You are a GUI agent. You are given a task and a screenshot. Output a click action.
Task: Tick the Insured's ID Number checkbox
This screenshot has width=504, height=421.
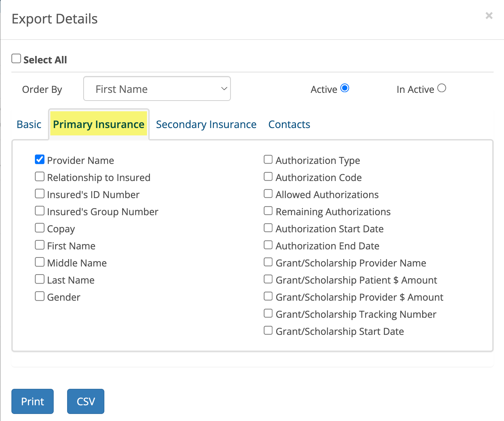(x=40, y=194)
